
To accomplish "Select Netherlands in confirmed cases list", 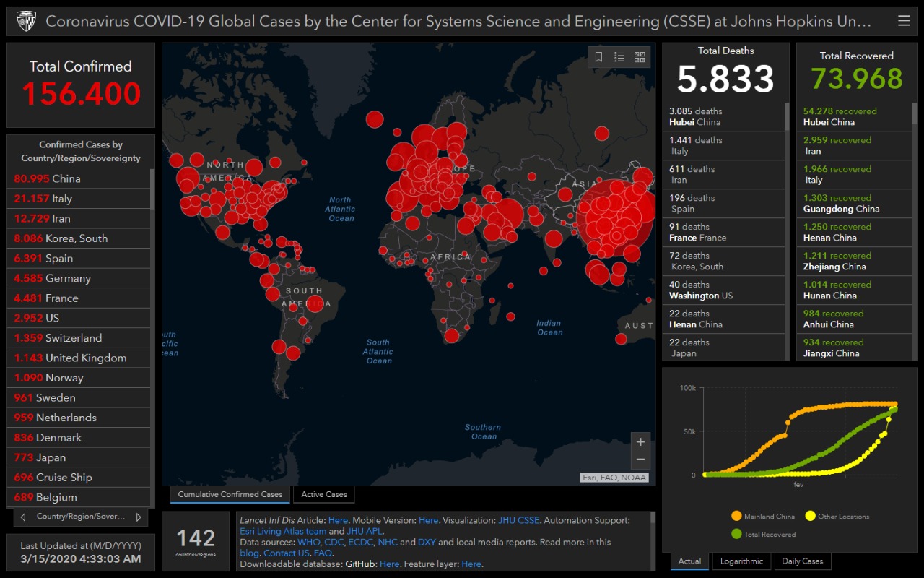I will (x=80, y=417).
